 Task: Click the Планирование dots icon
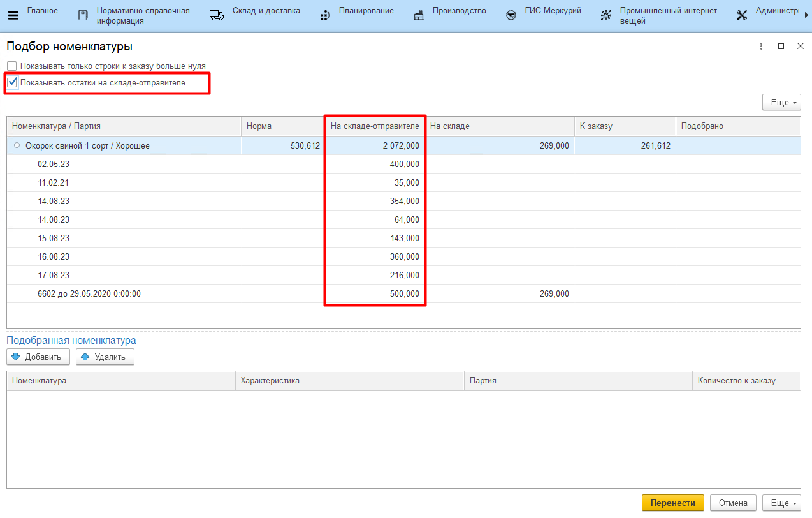pos(325,16)
